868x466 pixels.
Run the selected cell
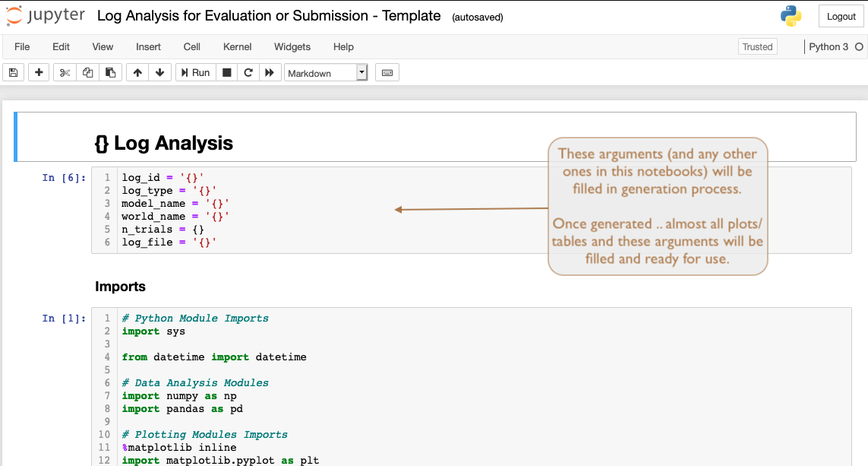[194, 71]
